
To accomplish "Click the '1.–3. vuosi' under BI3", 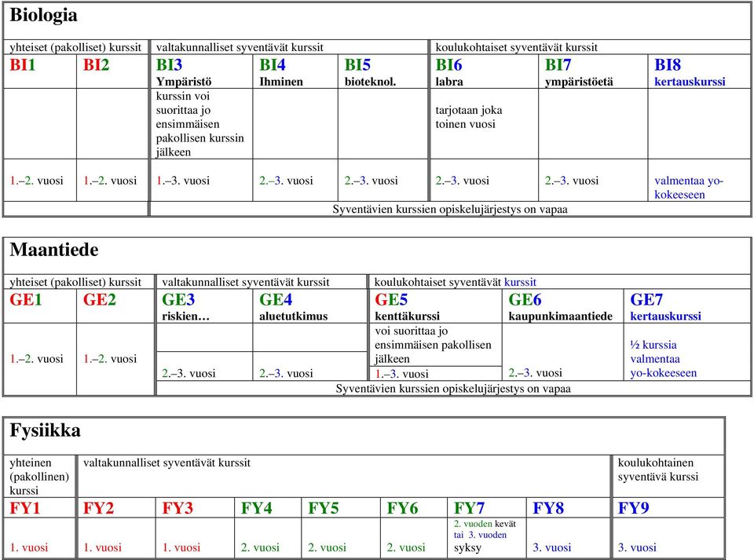I will [x=183, y=181].
